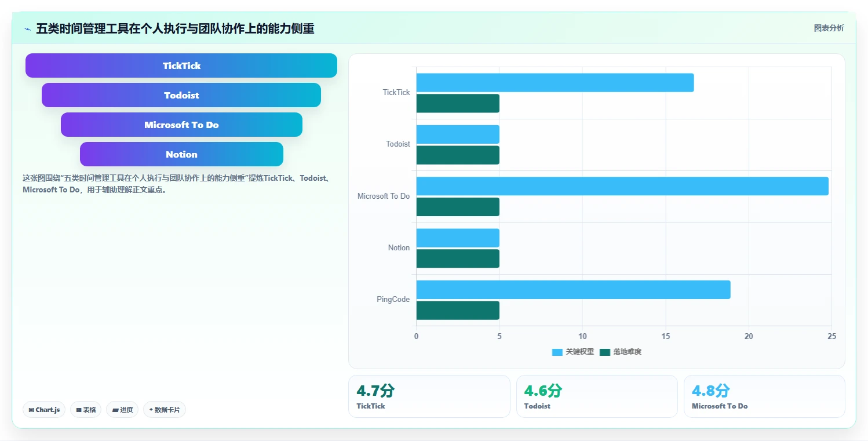868x441 pixels.
Task: Click the x-axis tick value 15
Action: 665,337
